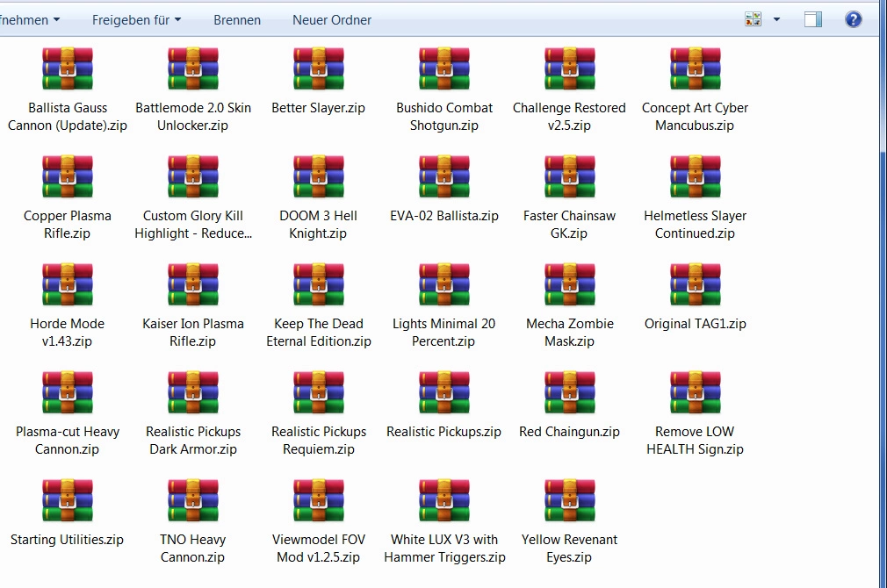Select the Bushido Combat Shotgun.zip archive icon
Viewport: 887px width, 588px height.
tap(444, 68)
